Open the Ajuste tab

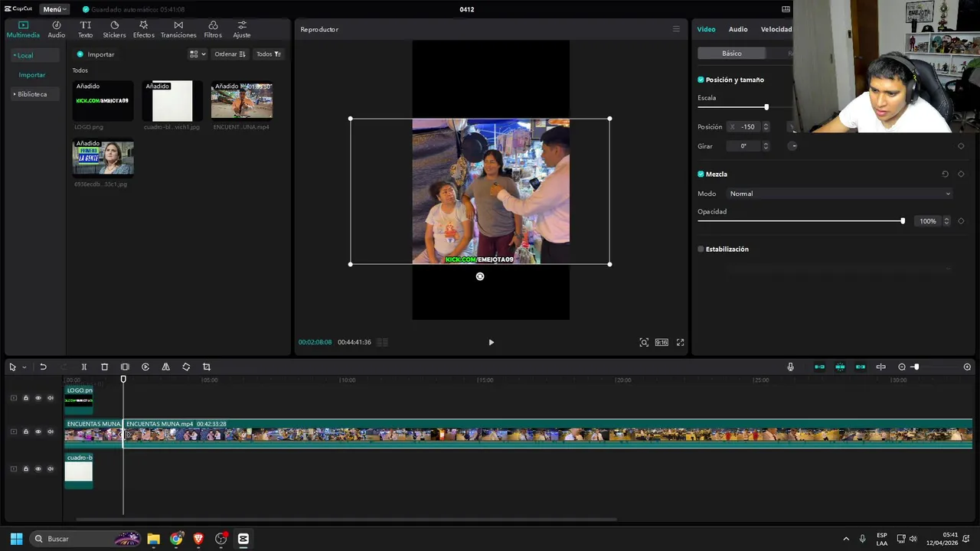tap(242, 29)
